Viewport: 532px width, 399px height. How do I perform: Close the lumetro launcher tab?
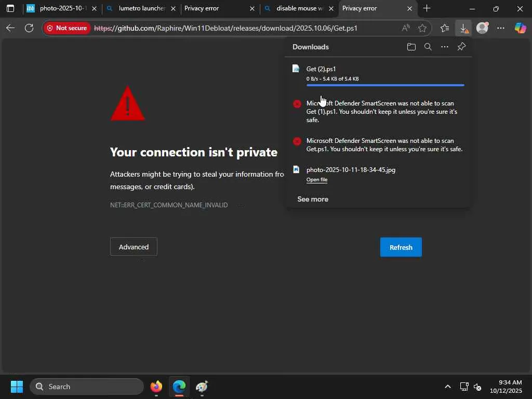(x=174, y=9)
